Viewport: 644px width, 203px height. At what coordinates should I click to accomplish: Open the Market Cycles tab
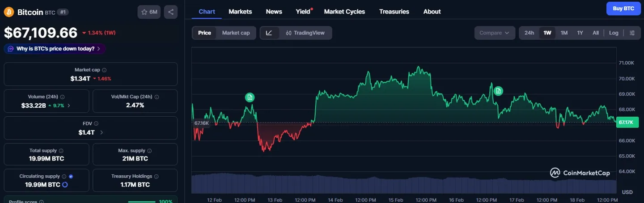(344, 12)
